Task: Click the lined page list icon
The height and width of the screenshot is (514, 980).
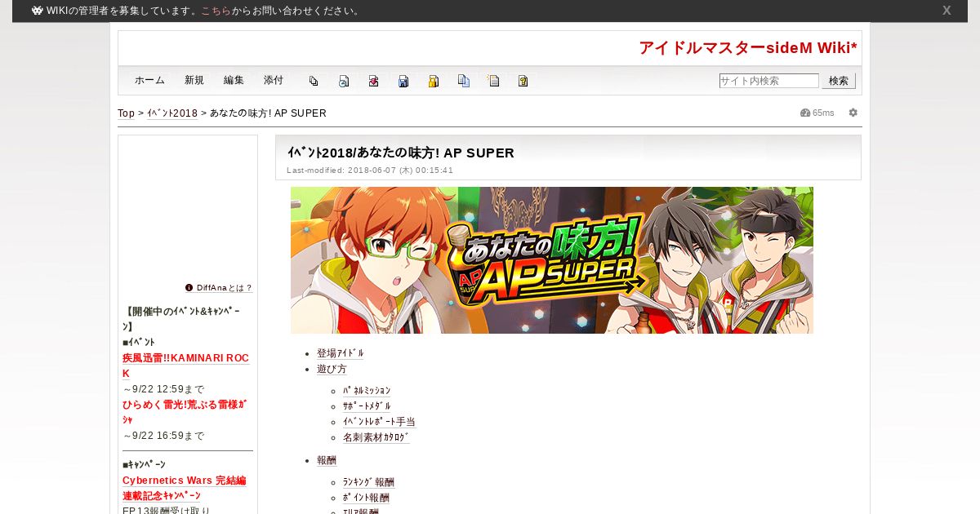Action: [x=493, y=81]
